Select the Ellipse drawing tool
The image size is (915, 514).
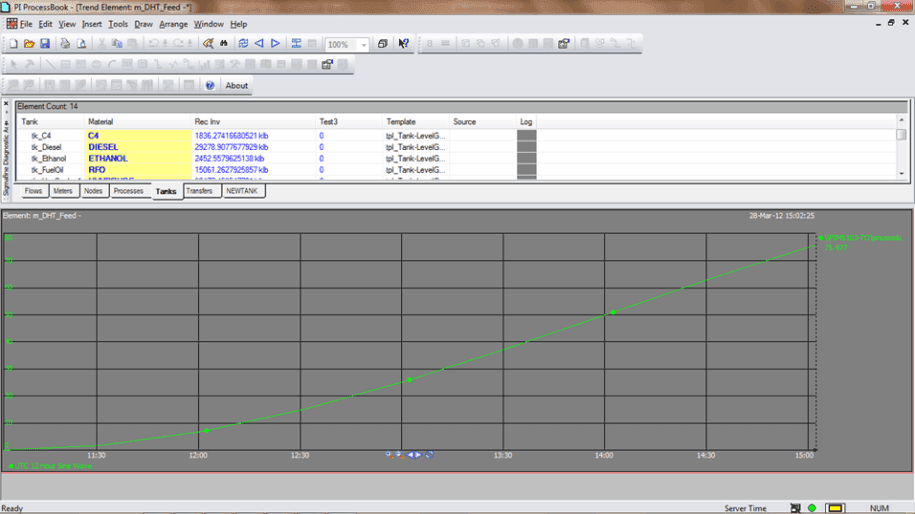(x=96, y=64)
